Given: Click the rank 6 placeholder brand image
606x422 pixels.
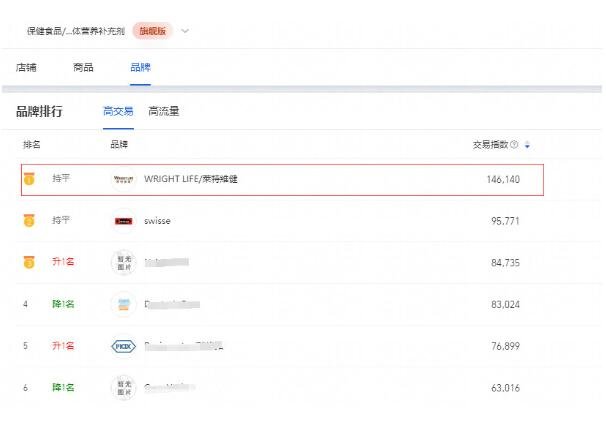Looking at the screenshot, I should click(124, 388).
